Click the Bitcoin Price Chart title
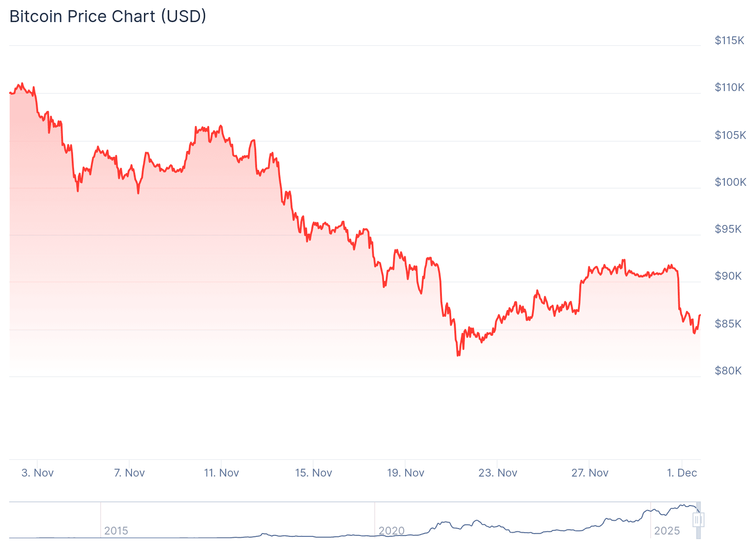The height and width of the screenshot is (552, 756). pyautogui.click(x=108, y=17)
